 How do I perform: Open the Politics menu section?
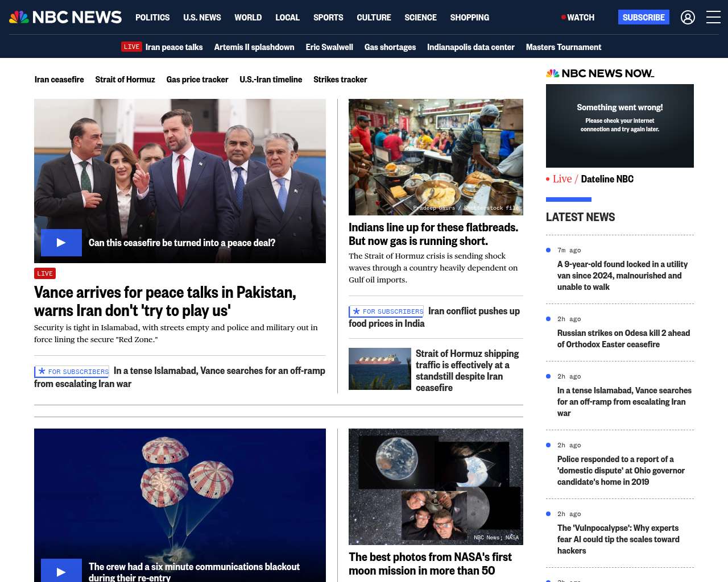click(152, 18)
